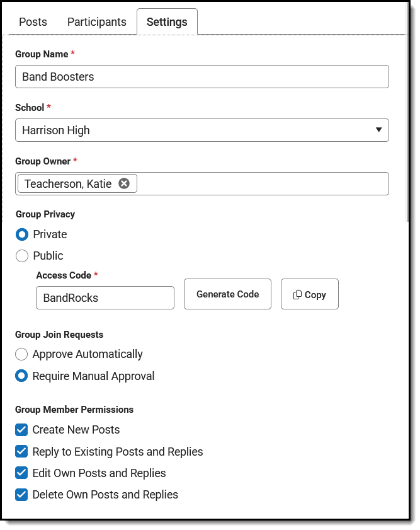This screenshot has height=530, width=420.
Task: Uncheck Delete Own Posts and Replies
Action: click(21, 495)
